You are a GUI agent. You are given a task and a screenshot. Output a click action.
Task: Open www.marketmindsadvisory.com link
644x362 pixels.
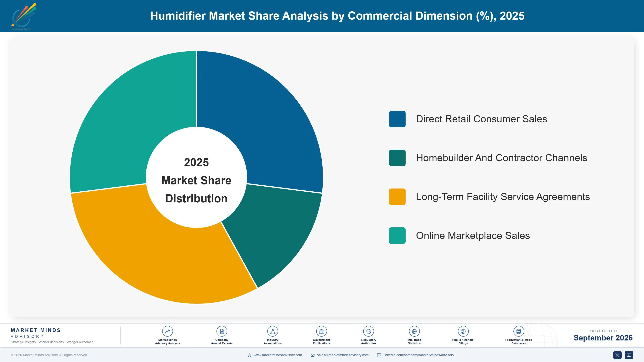[x=278, y=355]
